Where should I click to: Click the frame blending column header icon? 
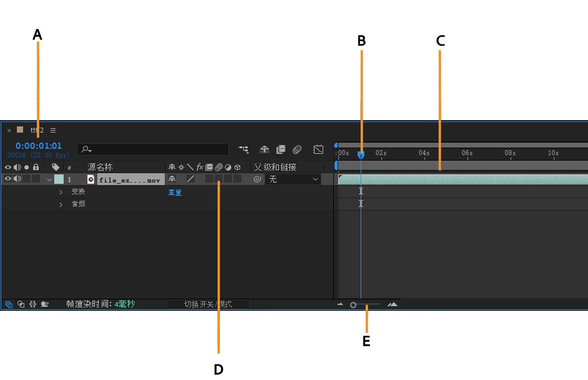click(209, 167)
